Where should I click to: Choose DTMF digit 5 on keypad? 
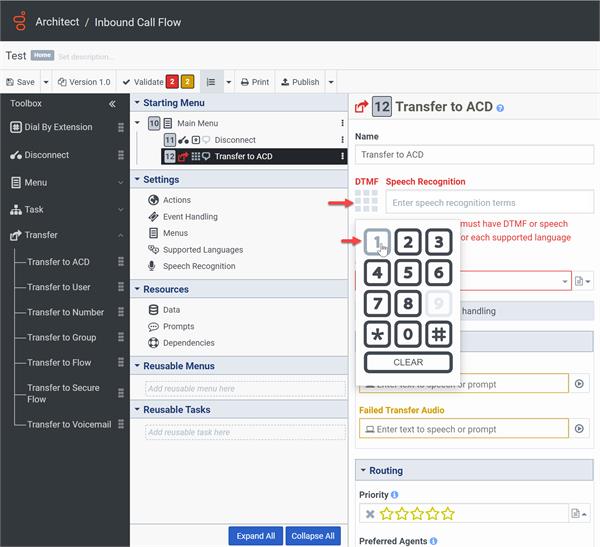[x=408, y=273]
